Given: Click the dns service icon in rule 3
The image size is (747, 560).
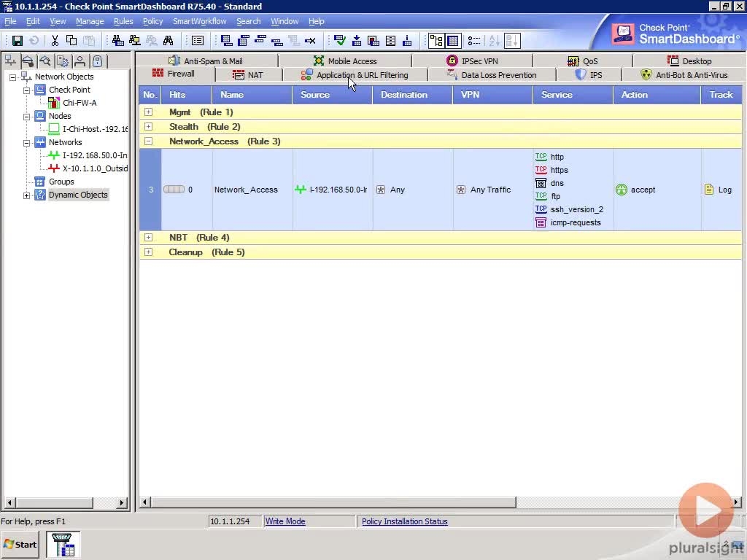Looking at the screenshot, I should point(541,183).
